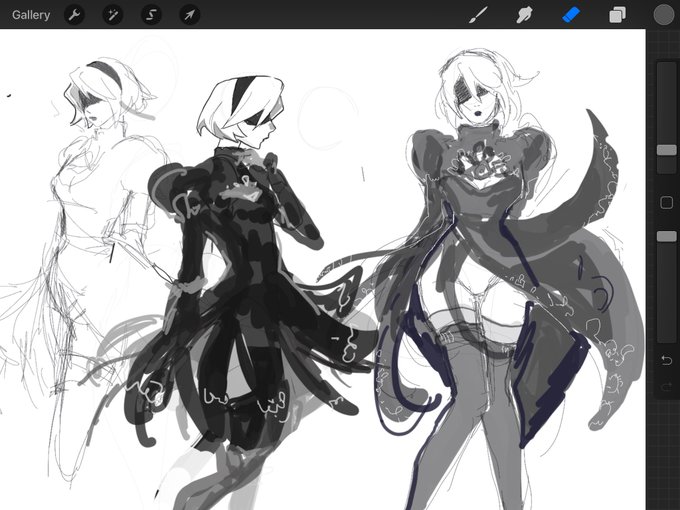Screen dimensions: 680x510
Task: Return to the Gallery
Action: pyautogui.click(x=31, y=15)
